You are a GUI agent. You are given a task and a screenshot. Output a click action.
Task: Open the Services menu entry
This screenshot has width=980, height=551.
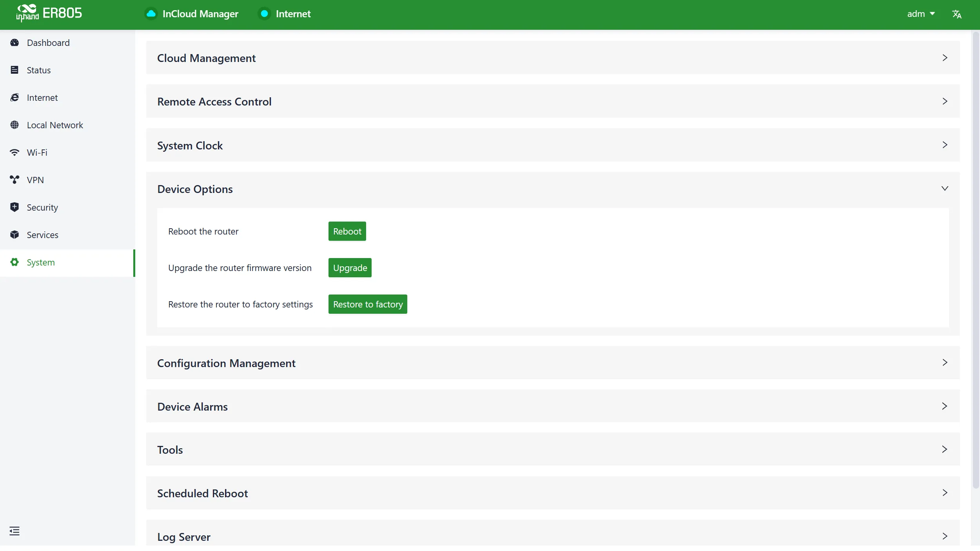click(x=67, y=235)
